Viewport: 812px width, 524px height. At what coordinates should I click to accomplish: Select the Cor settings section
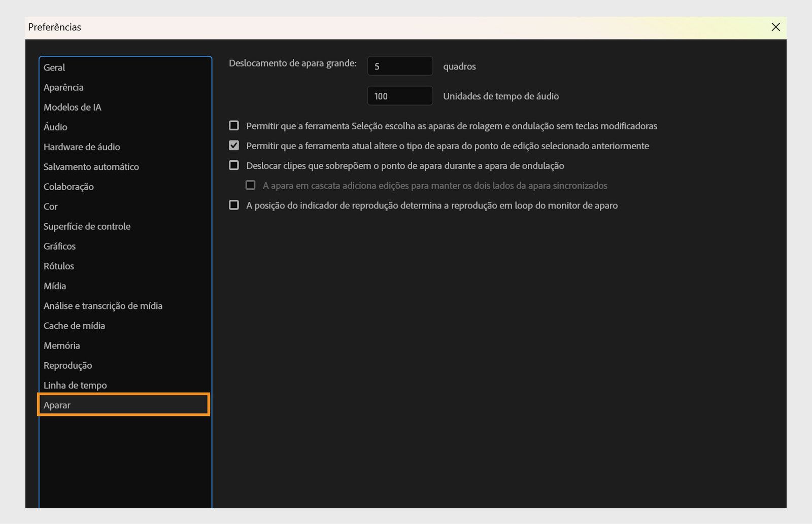pyautogui.click(x=50, y=206)
